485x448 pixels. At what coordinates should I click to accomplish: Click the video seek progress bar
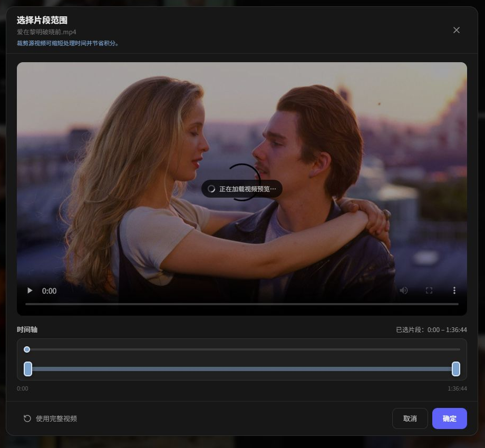click(x=242, y=304)
